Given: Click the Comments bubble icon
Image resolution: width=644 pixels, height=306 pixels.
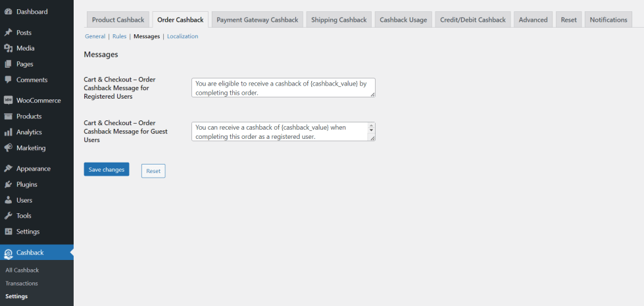Looking at the screenshot, I should pos(8,80).
